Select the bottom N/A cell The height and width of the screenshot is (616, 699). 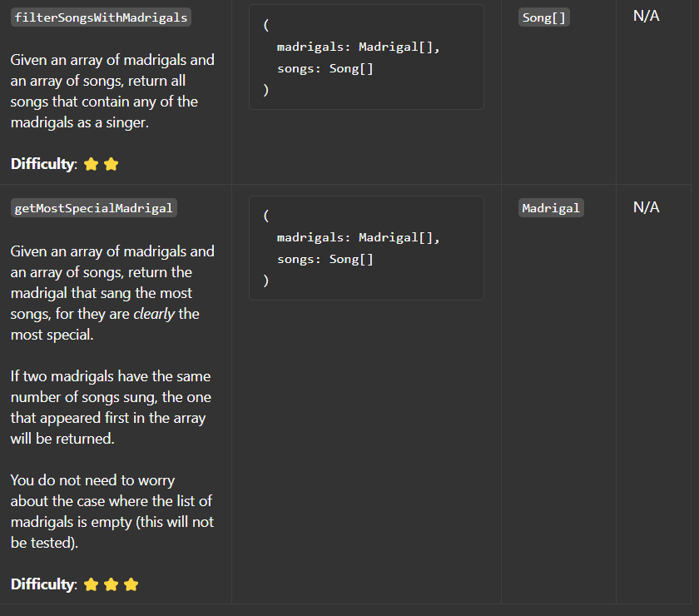(x=647, y=206)
